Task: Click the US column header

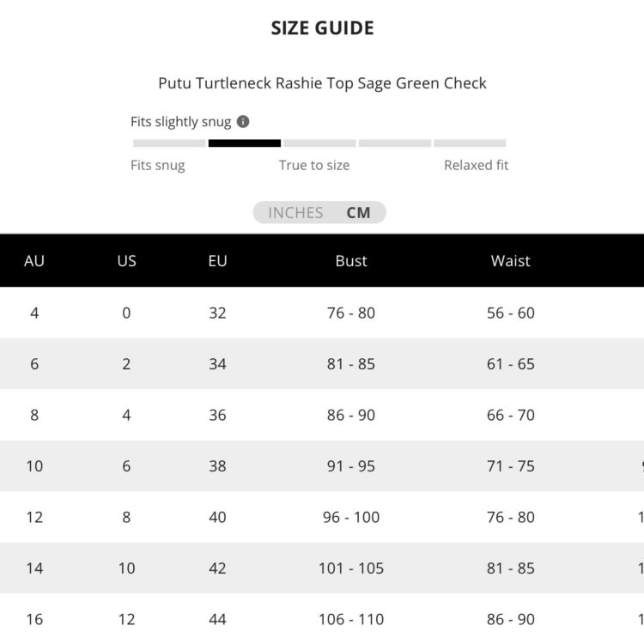Action: click(x=126, y=261)
